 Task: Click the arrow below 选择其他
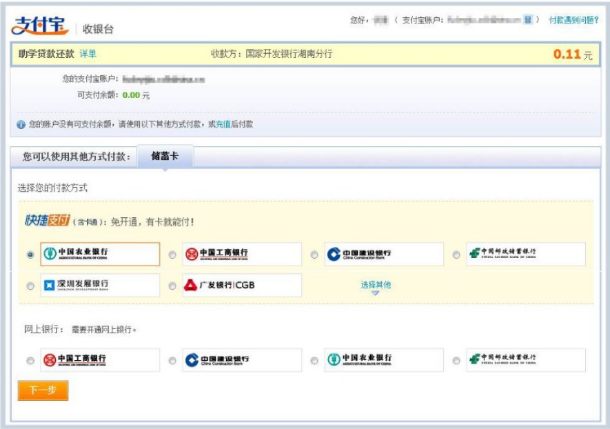tap(375, 294)
